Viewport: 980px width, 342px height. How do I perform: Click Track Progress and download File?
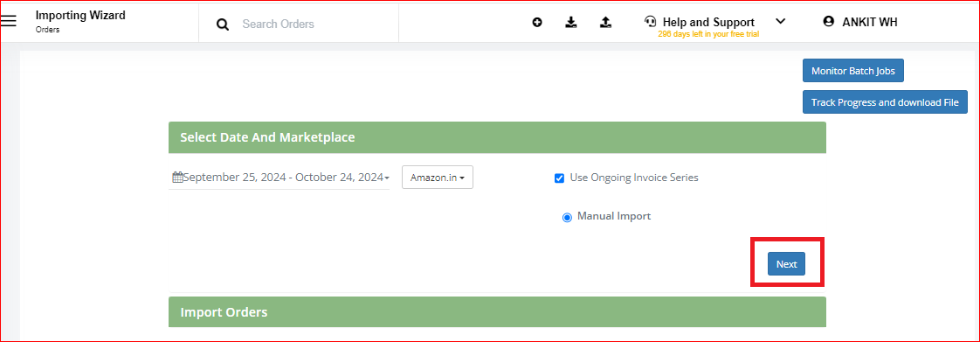point(885,102)
